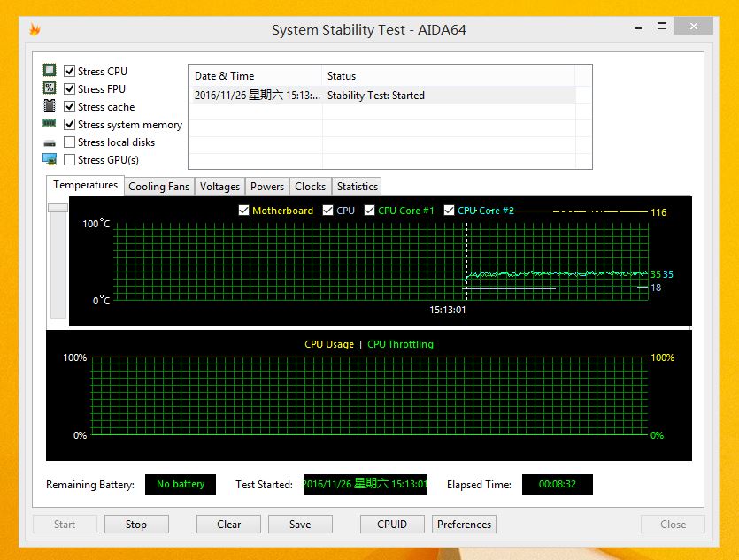Click the 15:13:01 time marker on graph
The width and height of the screenshot is (739, 560).
(x=447, y=310)
